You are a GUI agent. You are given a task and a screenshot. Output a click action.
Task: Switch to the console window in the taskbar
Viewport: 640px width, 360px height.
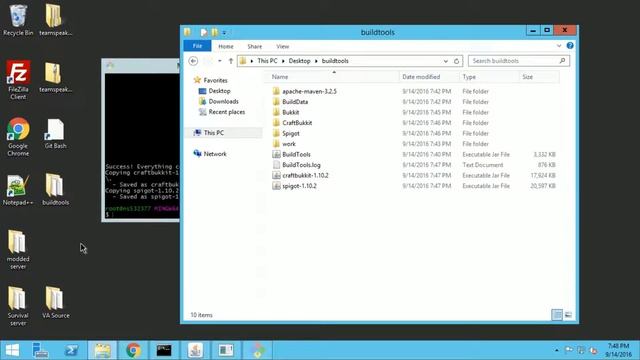point(164,350)
